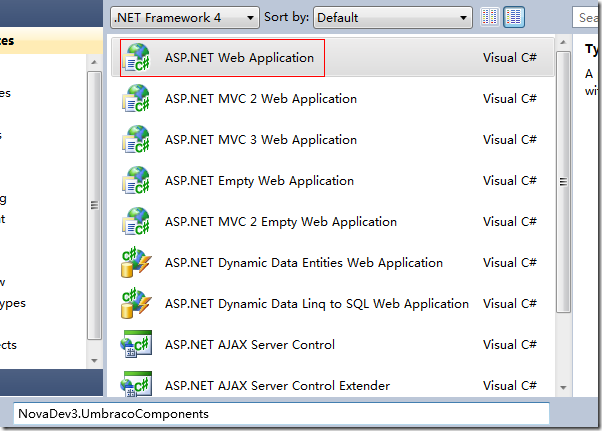
Task: Click the Dynamic Data Entities Web Application icon
Action: click(x=136, y=263)
